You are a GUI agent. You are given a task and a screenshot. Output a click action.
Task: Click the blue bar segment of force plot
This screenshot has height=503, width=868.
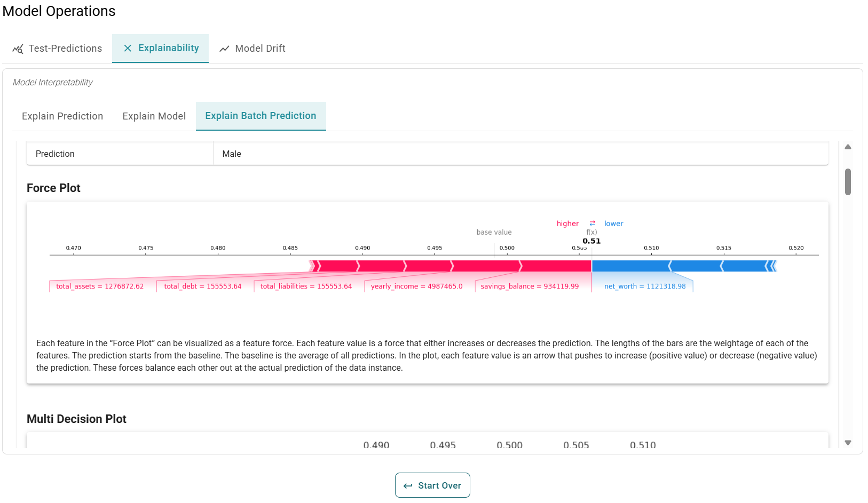(630, 266)
